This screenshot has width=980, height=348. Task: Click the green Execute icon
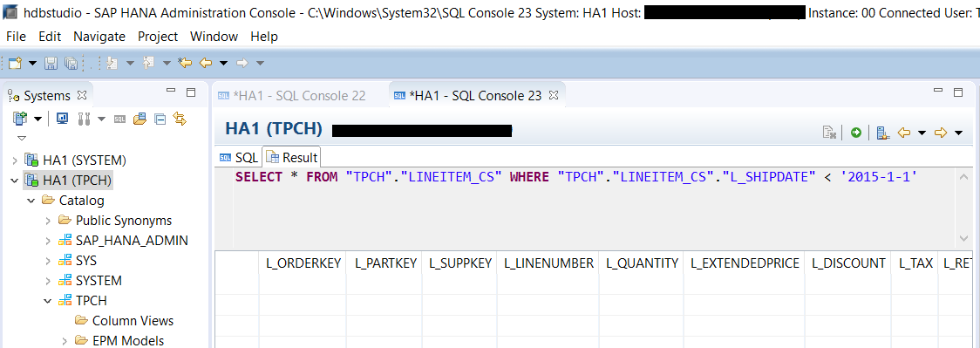[856, 133]
